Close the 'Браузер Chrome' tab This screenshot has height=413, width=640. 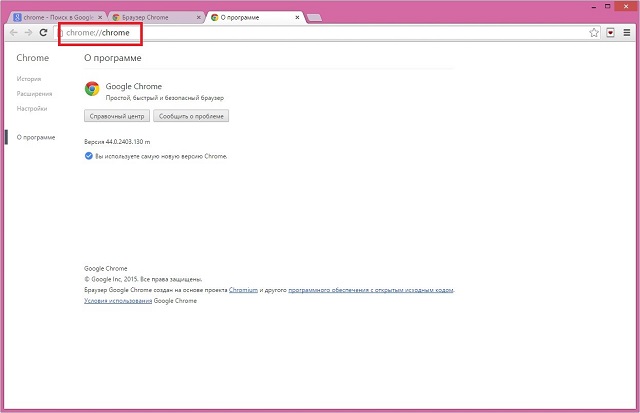[x=199, y=18]
